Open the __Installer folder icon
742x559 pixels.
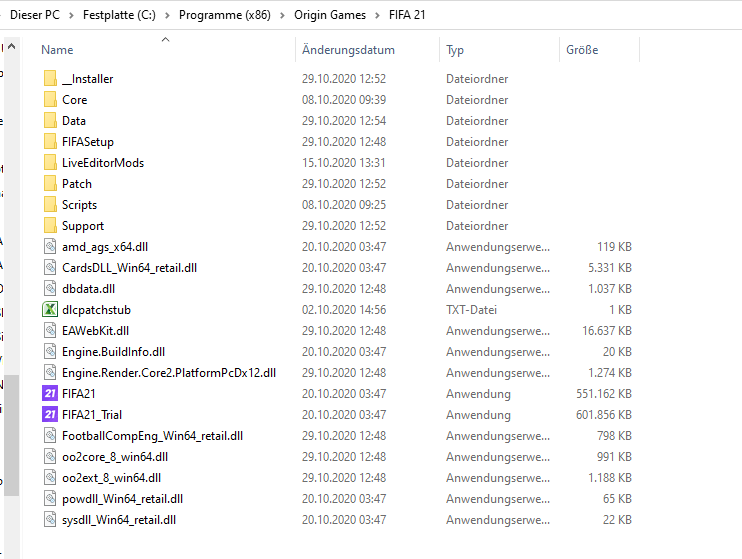point(50,79)
